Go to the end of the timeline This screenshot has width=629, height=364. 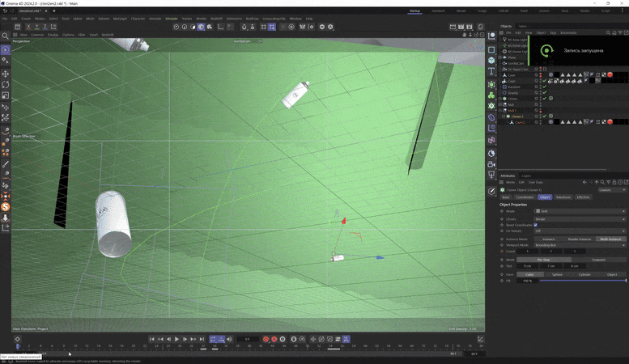(x=202, y=339)
